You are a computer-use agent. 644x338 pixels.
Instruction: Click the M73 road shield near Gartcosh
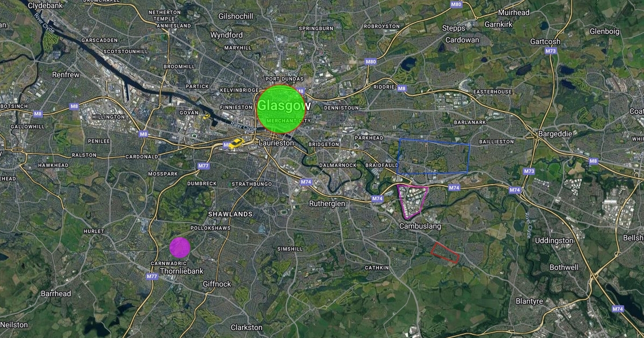tap(551, 51)
